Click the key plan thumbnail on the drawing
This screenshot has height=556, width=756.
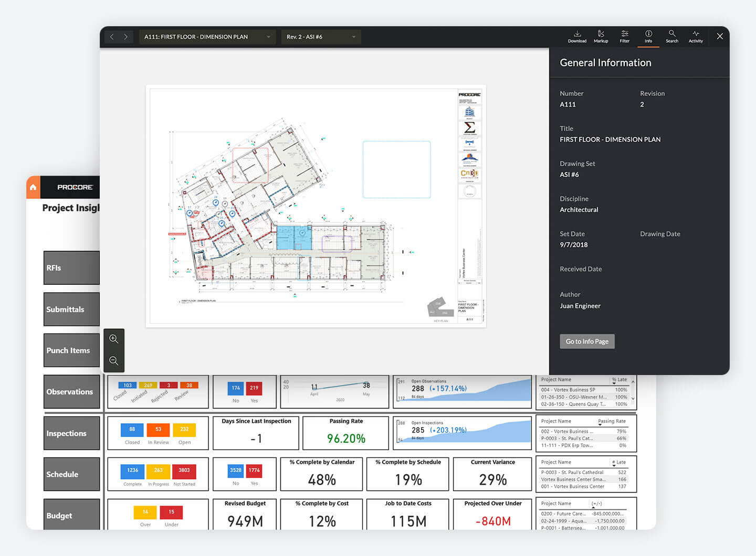click(440, 307)
